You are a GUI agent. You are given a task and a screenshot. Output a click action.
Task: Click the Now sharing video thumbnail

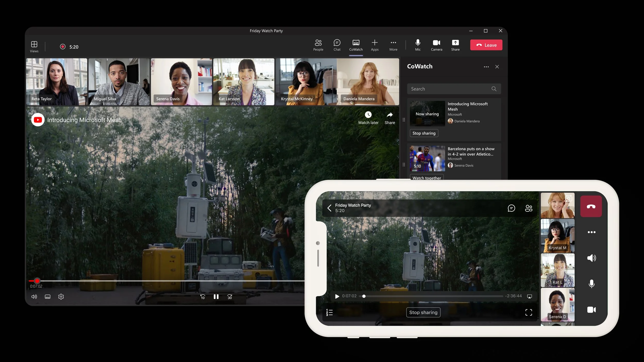[427, 114]
